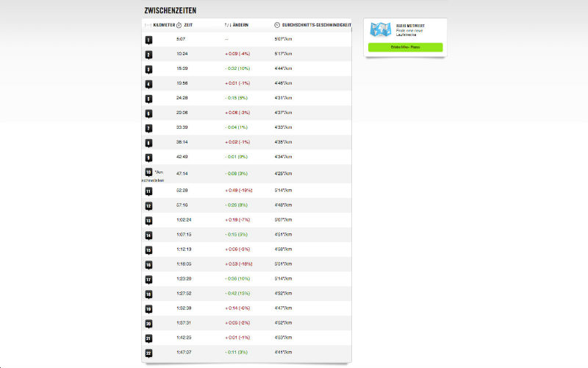Click the kilometer 14 marker icon

coord(148,236)
